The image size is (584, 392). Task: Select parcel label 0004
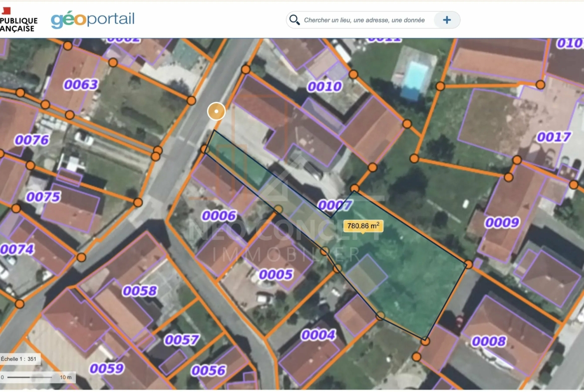[318, 335]
